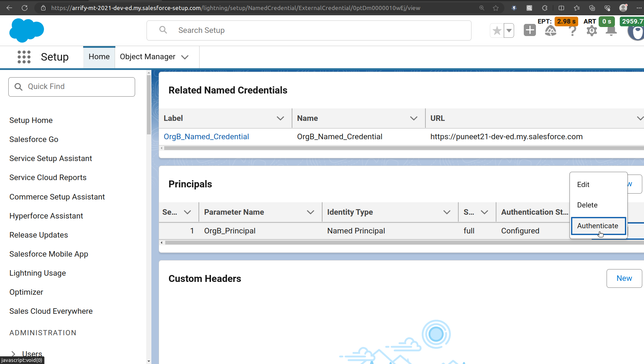Reload the page in browser
The height and width of the screenshot is (364, 644).
(x=25, y=8)
